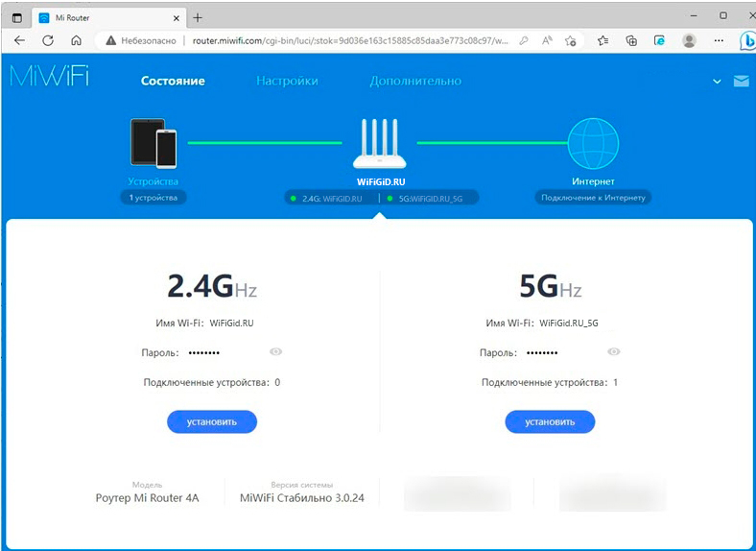Open the Дополнительно tab
The image size is (756, 551).
pos(415,81)
